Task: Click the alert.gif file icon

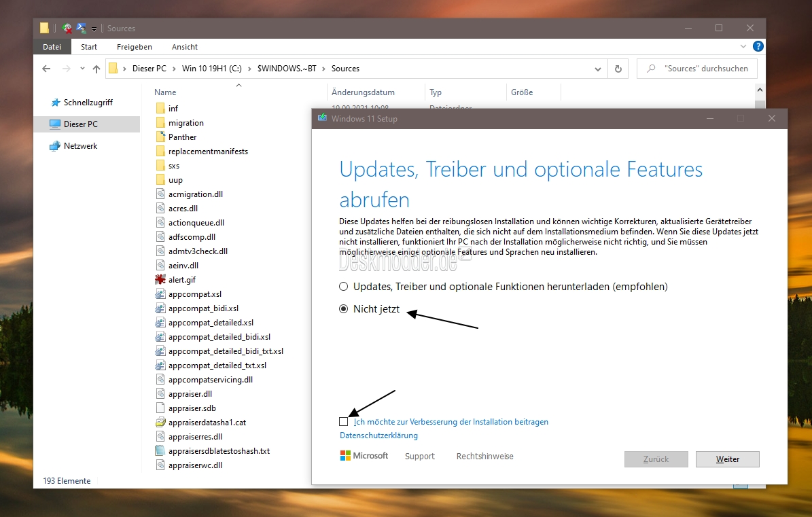Action: [x=160, y=279]
